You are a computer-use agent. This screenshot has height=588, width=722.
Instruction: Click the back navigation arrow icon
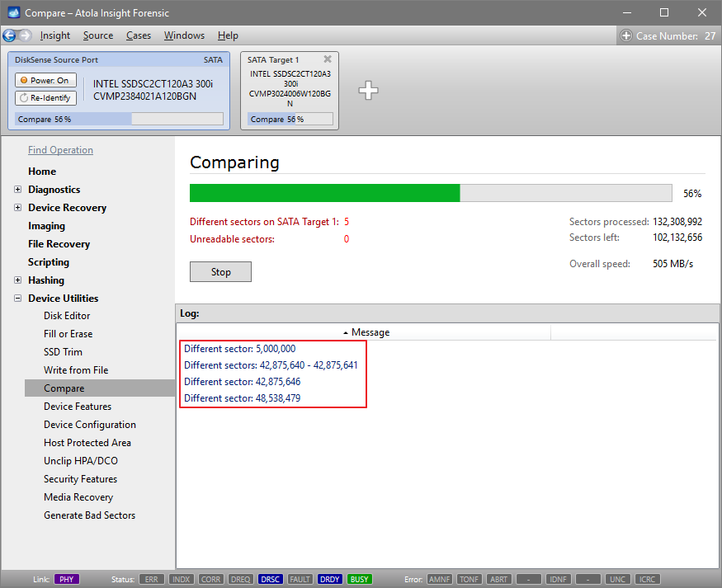point(10,35)
